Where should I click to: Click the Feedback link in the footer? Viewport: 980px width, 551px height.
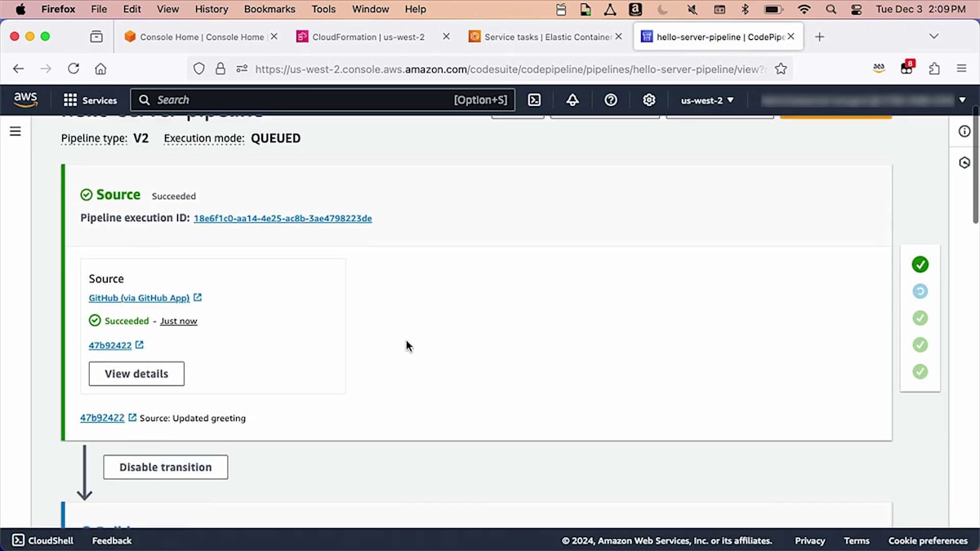coord(112,540)
